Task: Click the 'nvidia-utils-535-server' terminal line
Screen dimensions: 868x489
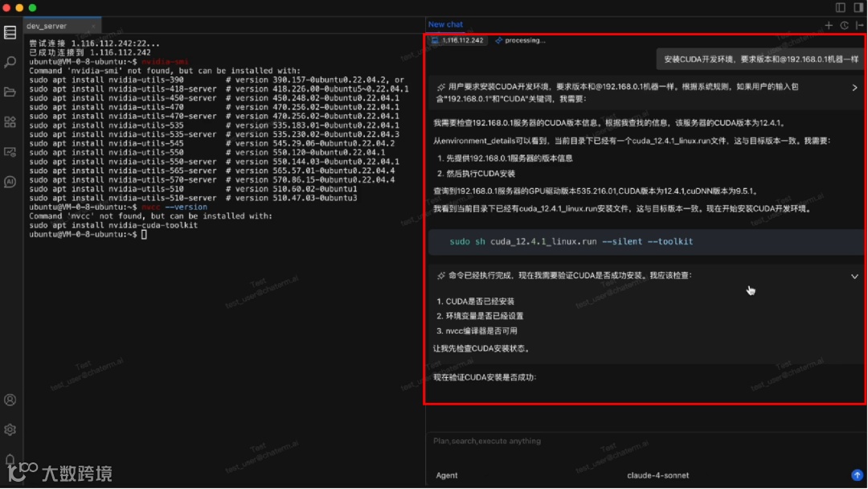Action: coord(215,134)
